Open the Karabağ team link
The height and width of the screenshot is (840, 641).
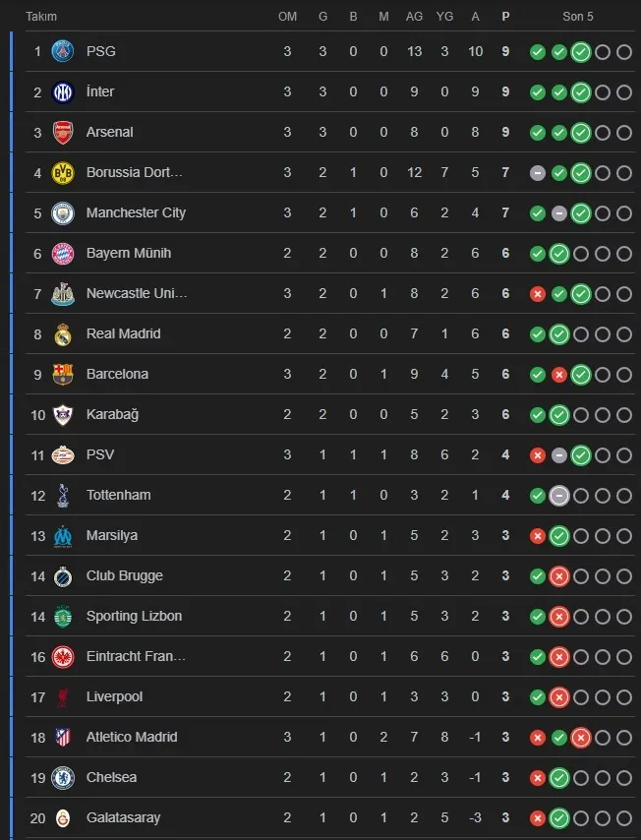coord(112,414)
